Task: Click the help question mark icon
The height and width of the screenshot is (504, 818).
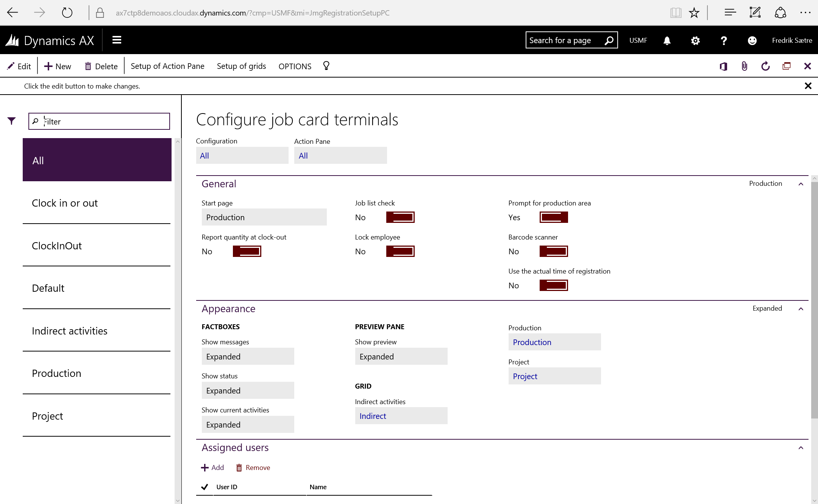Action: [724, 40]
